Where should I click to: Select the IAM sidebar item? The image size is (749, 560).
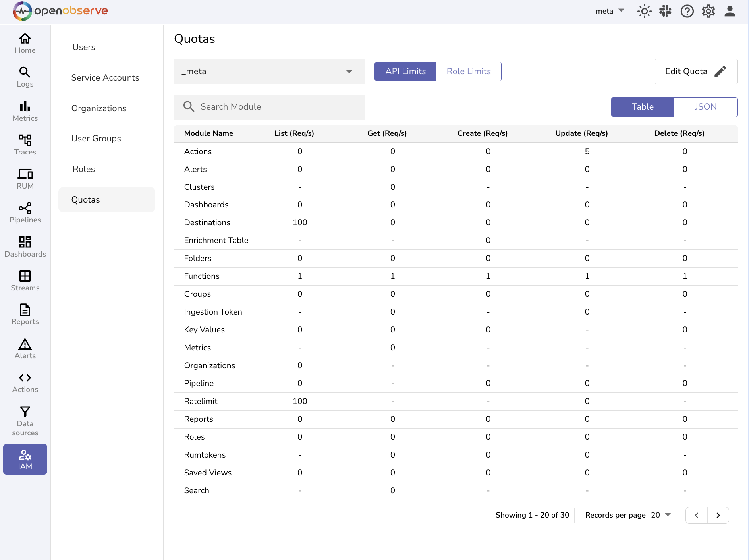[25, 460]
